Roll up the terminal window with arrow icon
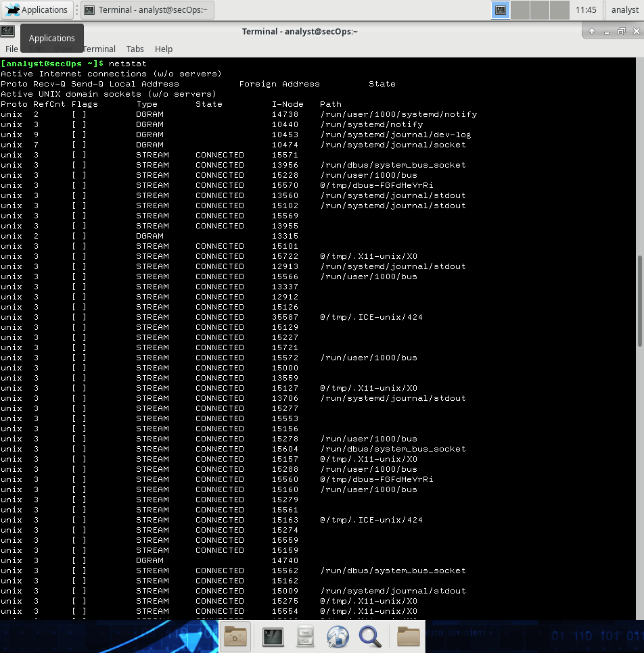The height and width of the screenshot is (653, 644). pyautogui.click(x=592, y=31)
